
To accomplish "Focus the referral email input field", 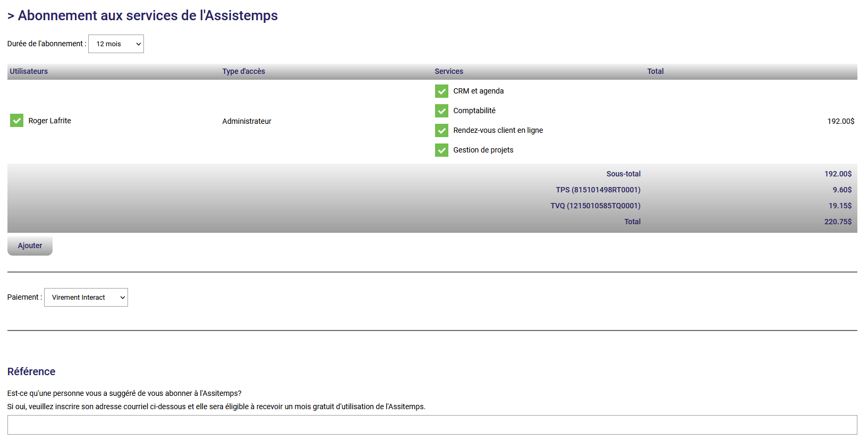I will [432, 425].
